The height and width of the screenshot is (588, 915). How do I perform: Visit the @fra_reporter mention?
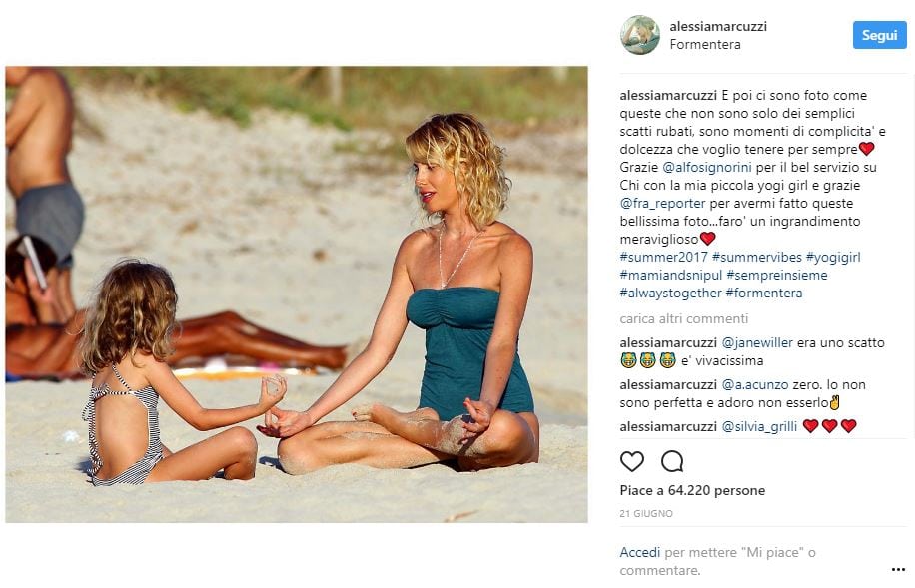pyautogui.click(x=662, y=204)
